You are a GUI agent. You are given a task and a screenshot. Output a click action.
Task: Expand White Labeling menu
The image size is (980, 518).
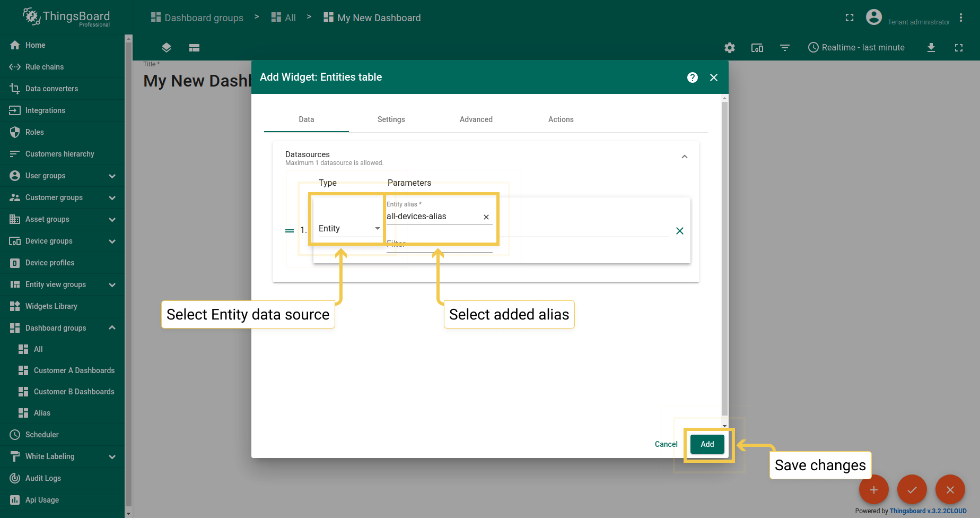[x=62, y=456]
